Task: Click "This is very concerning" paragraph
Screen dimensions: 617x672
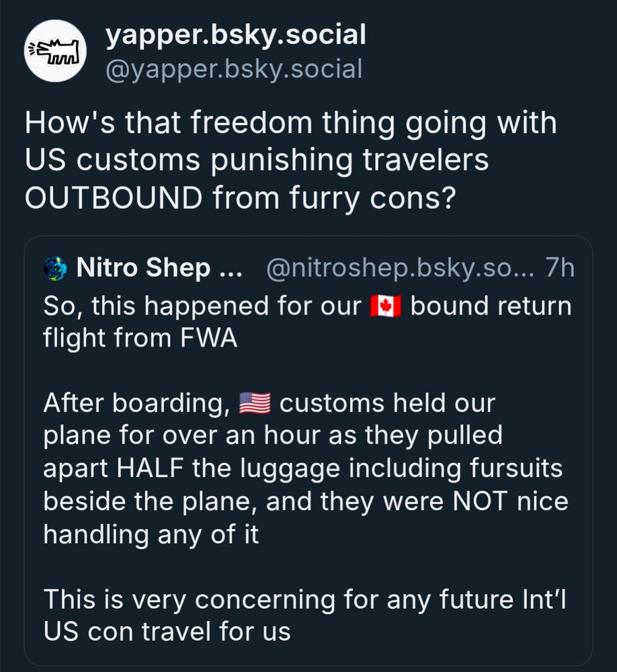Action: tap(305, 615)
